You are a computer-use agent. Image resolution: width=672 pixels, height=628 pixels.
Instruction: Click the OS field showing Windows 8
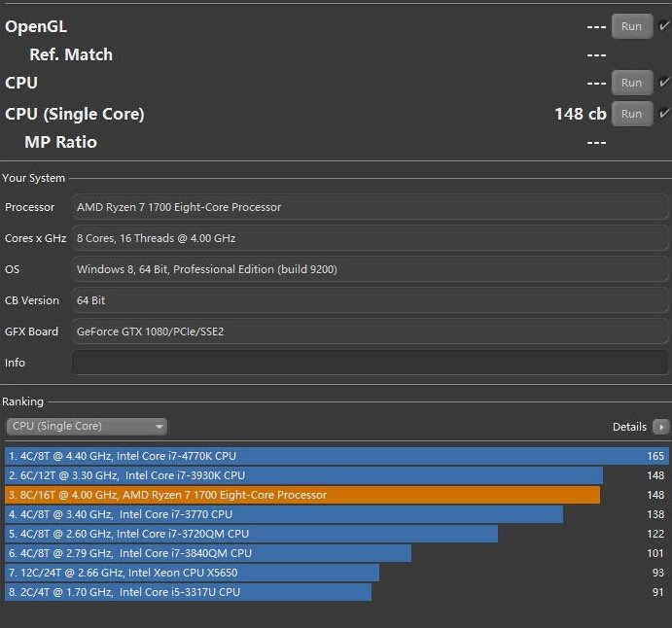pyautogui.click(x=371, y=269)
